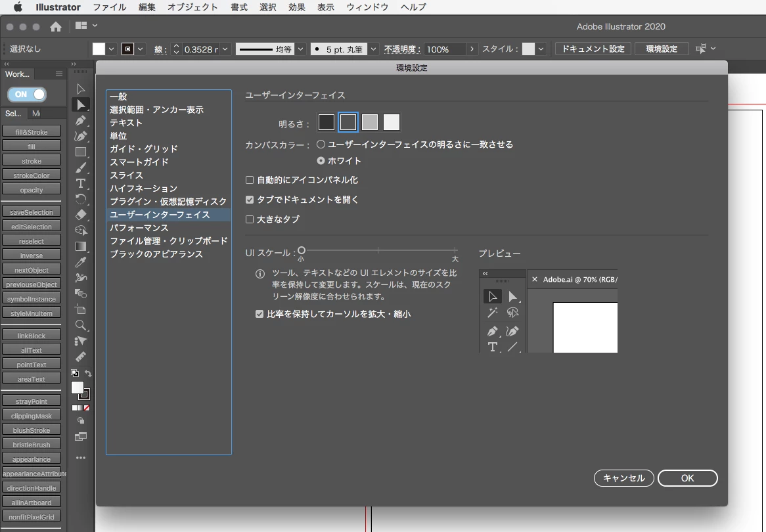The width and height of the screenshot is (766, 532).
Task: Open the ウィンドウ menu
Action: 367,7
